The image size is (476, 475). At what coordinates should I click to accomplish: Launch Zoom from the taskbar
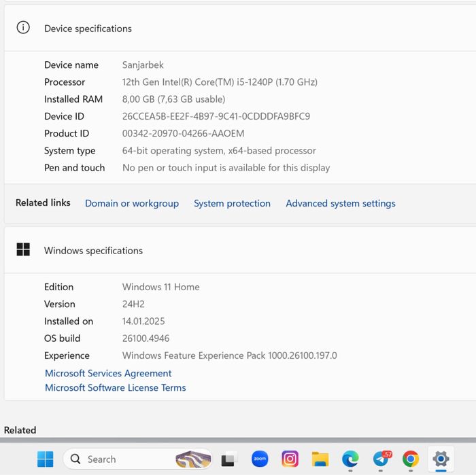tap(260, 459)
